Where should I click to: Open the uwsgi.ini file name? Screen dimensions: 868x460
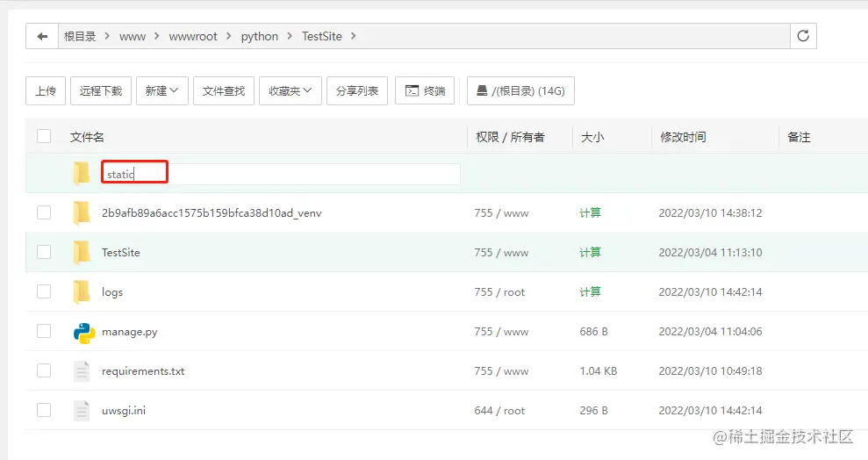124,411
